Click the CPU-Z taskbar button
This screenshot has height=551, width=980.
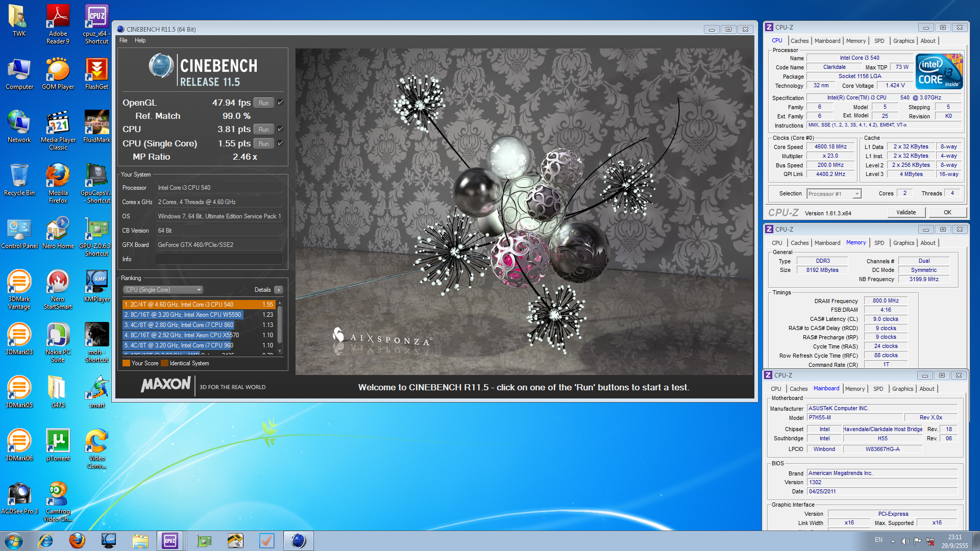(170, 540)
